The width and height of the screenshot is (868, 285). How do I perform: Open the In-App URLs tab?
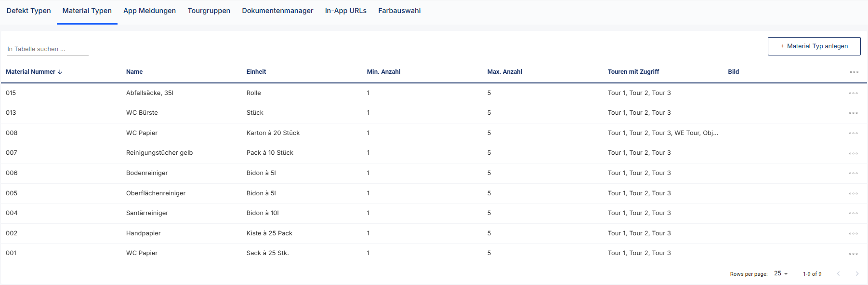(x=345, y=11)
